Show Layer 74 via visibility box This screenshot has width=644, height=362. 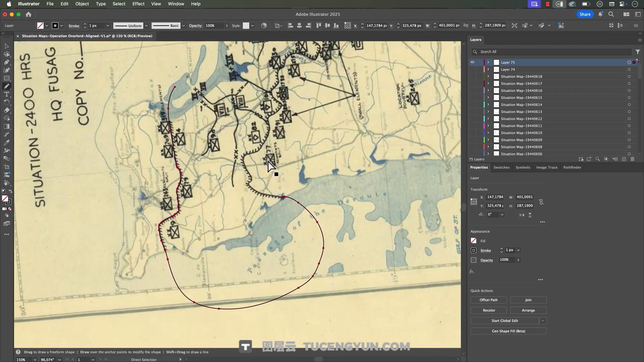click(472, 69)
